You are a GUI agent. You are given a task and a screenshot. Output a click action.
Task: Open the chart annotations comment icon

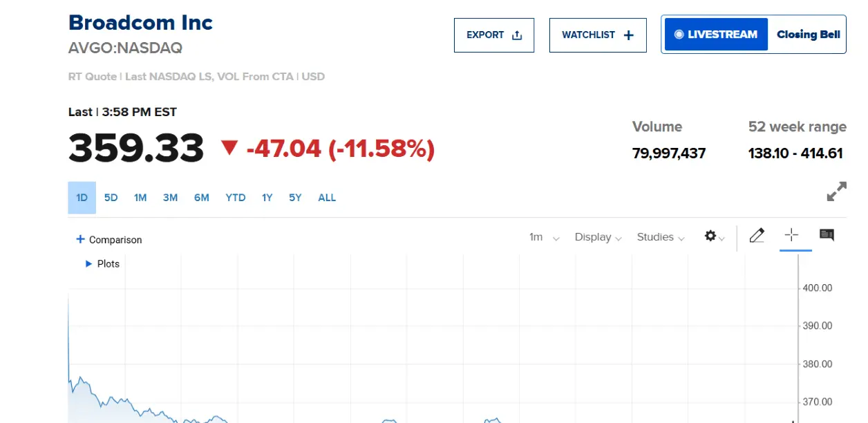coord(827,236)
